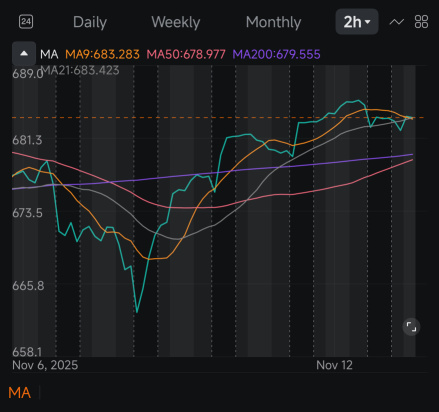Screen dimensions: 439x412
Task: Select the MA indicator tab at bottom
Action: [x=20, y=393]
